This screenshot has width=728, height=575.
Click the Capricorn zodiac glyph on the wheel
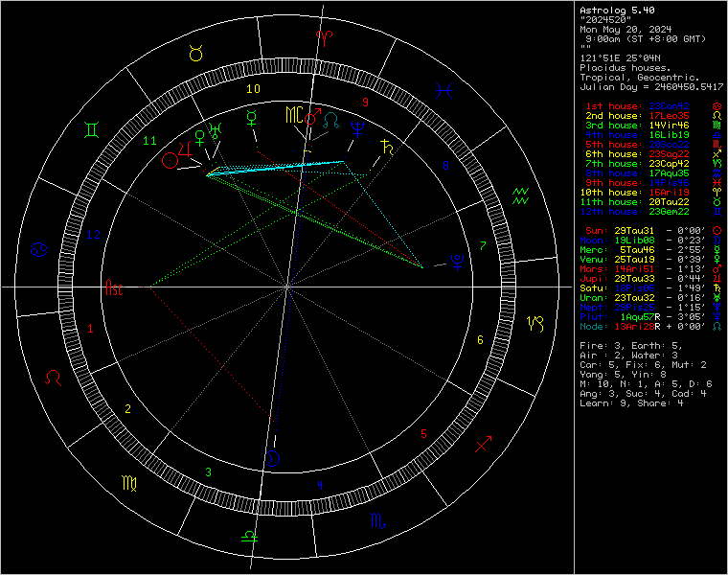pyautogui.click(x=535, y=323)
